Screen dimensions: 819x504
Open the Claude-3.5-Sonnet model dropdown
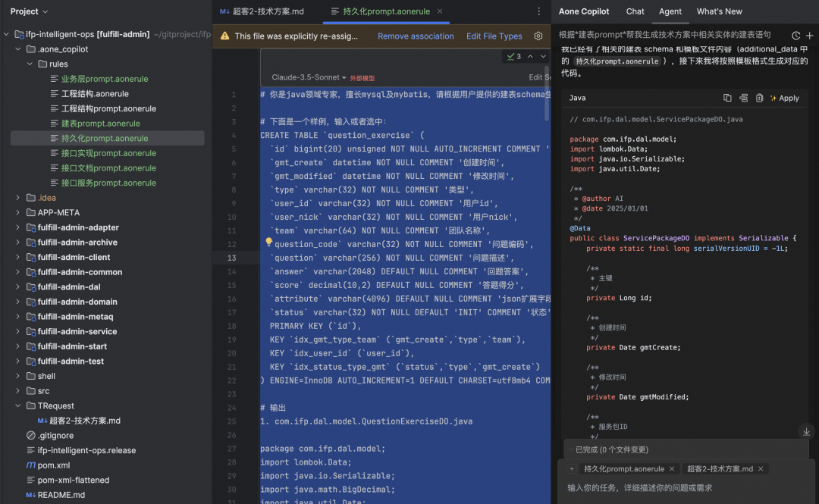pyautogui.click(x=309, y=77)
